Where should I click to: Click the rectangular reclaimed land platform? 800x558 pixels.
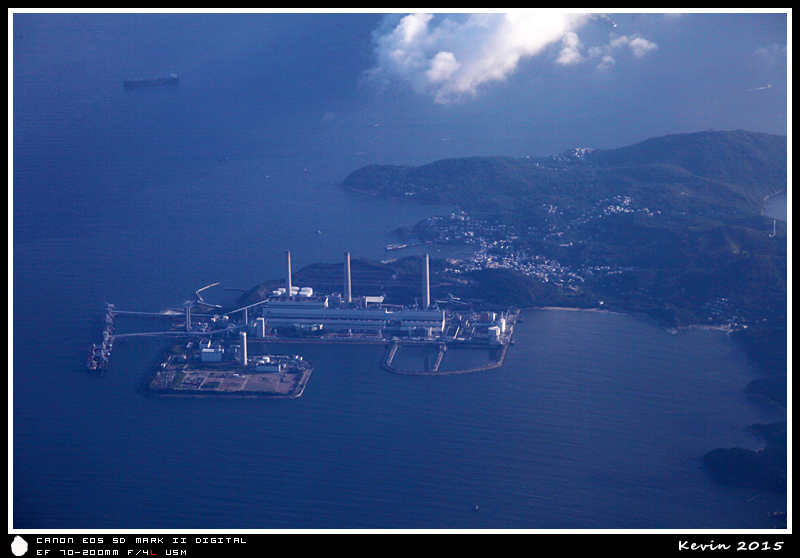(x=230, y=377)
